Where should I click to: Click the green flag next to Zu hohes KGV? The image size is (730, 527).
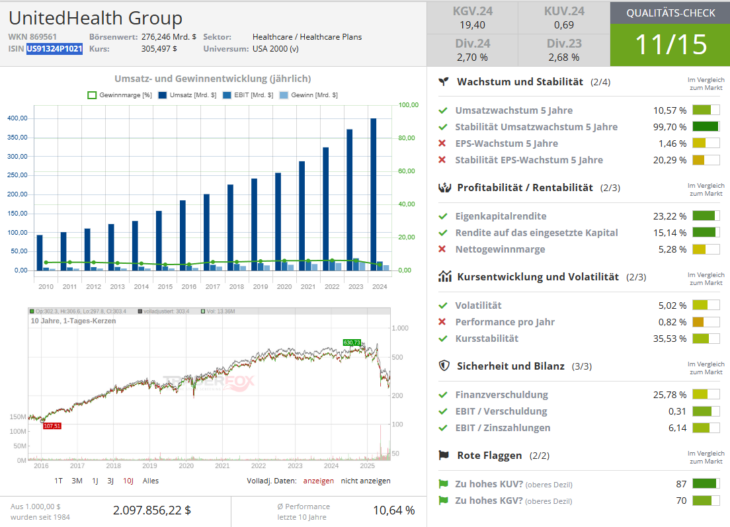(443, 500)
